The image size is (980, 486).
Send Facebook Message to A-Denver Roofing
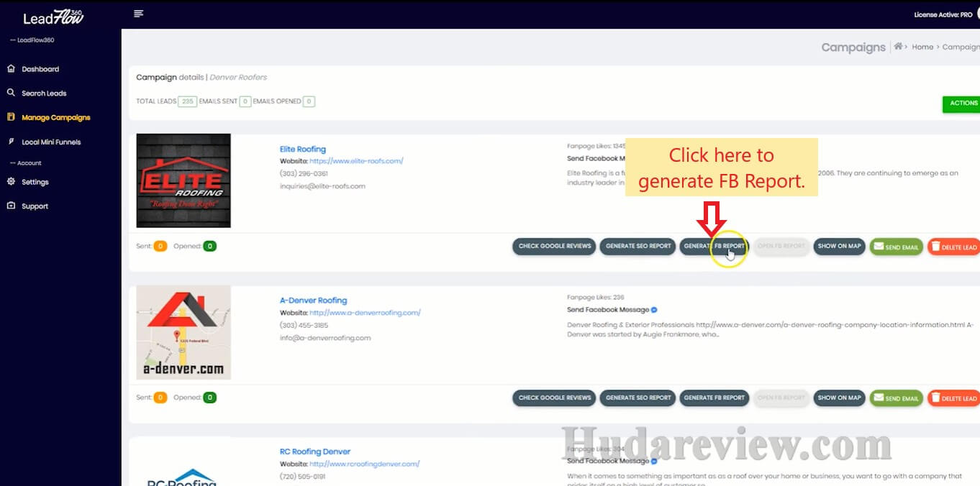pyautogui.click(x=608, y=310)
